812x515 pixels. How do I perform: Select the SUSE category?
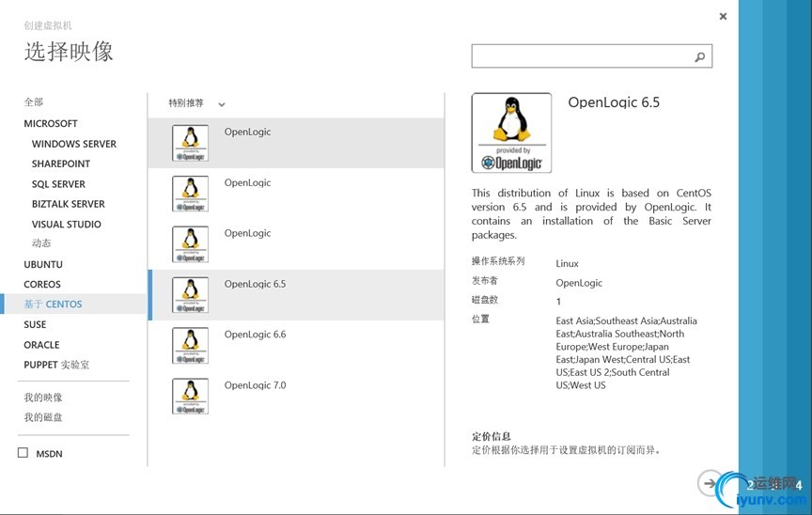pyautogui.click(x=35, y=324)
